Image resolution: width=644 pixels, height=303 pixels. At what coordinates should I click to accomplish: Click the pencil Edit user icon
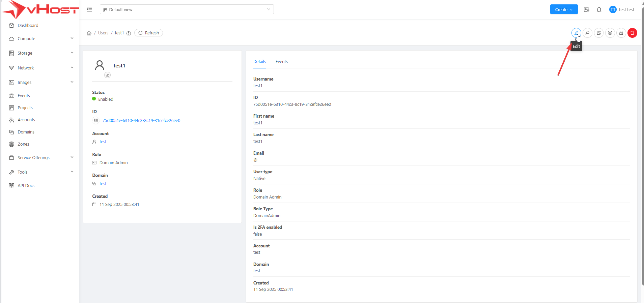pos(576,33)
